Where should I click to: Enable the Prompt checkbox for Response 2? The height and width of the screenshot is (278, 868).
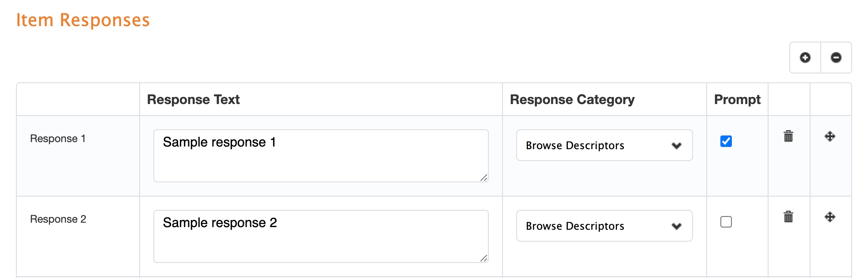point(726,222)
